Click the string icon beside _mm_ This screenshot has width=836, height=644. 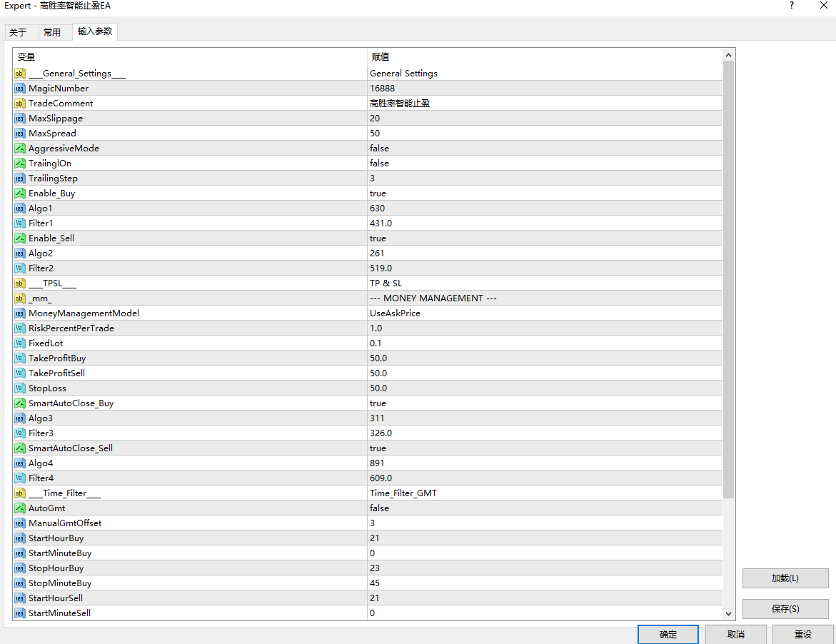[20, 298]
